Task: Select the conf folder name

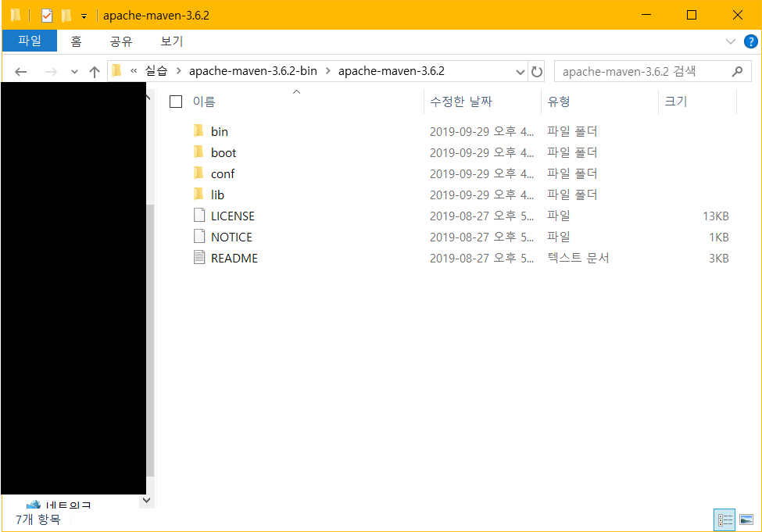Action: tap(223, 174)
